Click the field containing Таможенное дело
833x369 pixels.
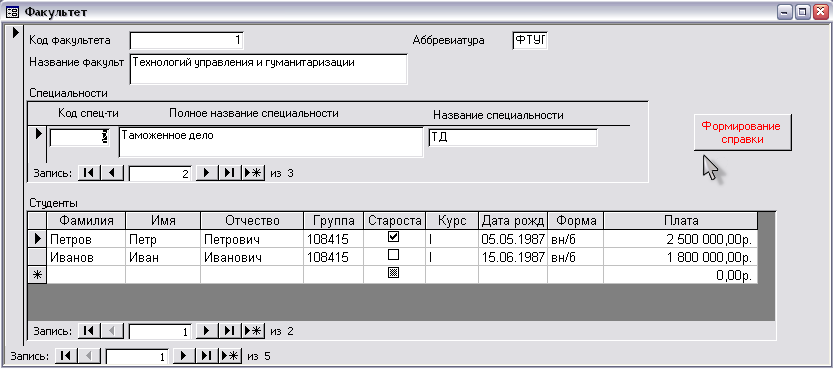[270, 142]
